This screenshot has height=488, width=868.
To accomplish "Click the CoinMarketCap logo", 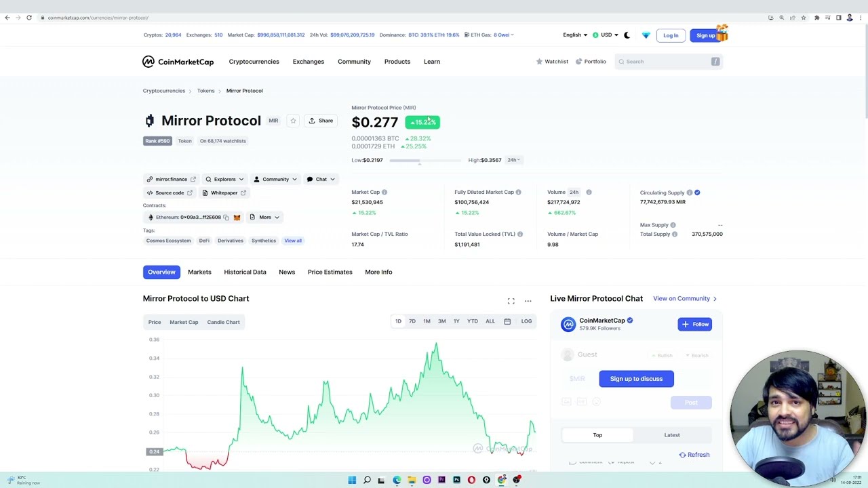I will coord(178,62).
